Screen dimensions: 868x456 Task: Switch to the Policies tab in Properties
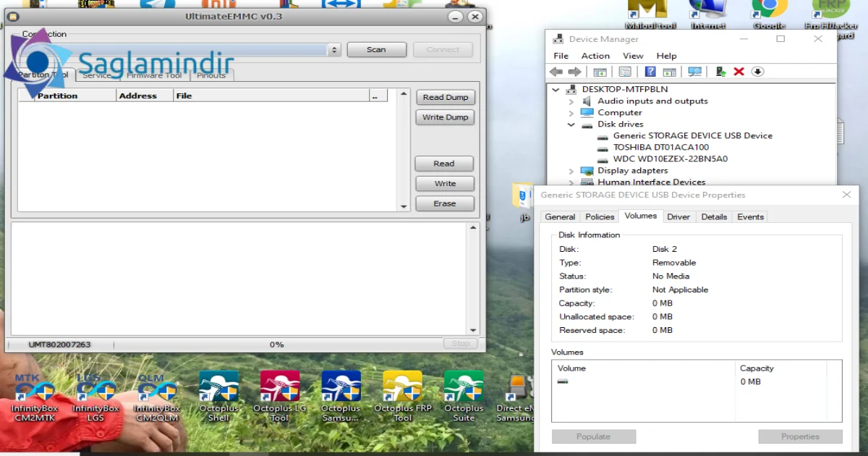click(x=600, y=217)
